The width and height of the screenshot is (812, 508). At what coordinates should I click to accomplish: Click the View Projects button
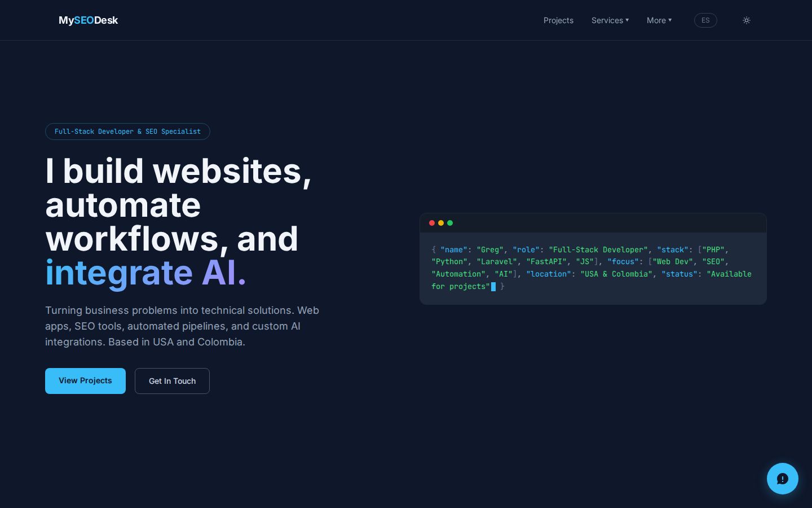tap(85, 381)
